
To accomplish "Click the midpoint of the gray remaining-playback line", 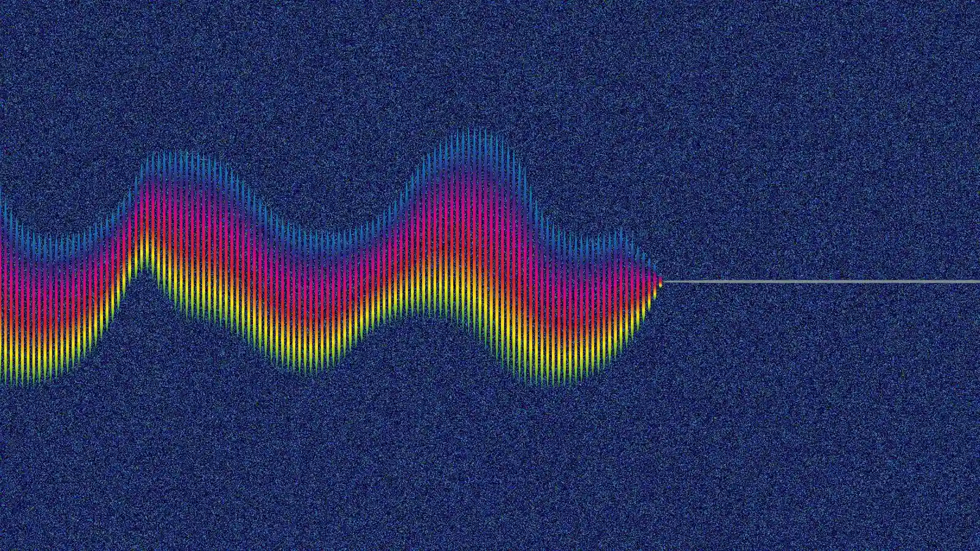I will click(x=821, y=281).
